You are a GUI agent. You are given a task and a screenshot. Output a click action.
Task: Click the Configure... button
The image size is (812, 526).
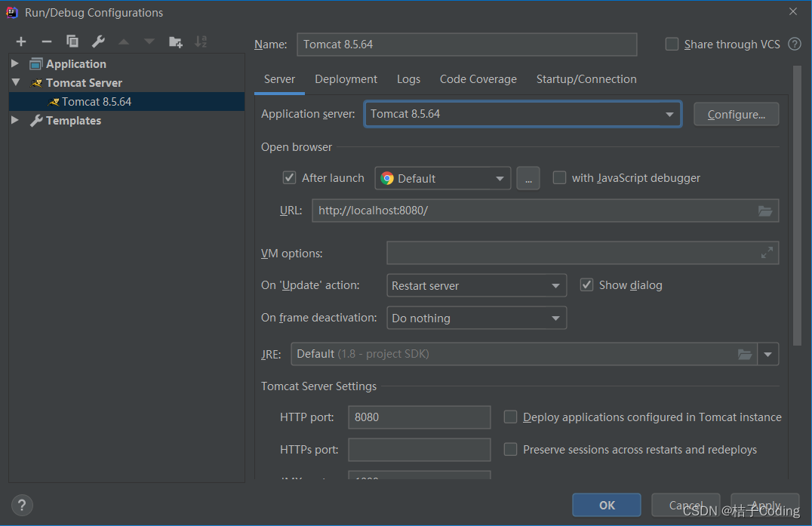click(736, 115)
